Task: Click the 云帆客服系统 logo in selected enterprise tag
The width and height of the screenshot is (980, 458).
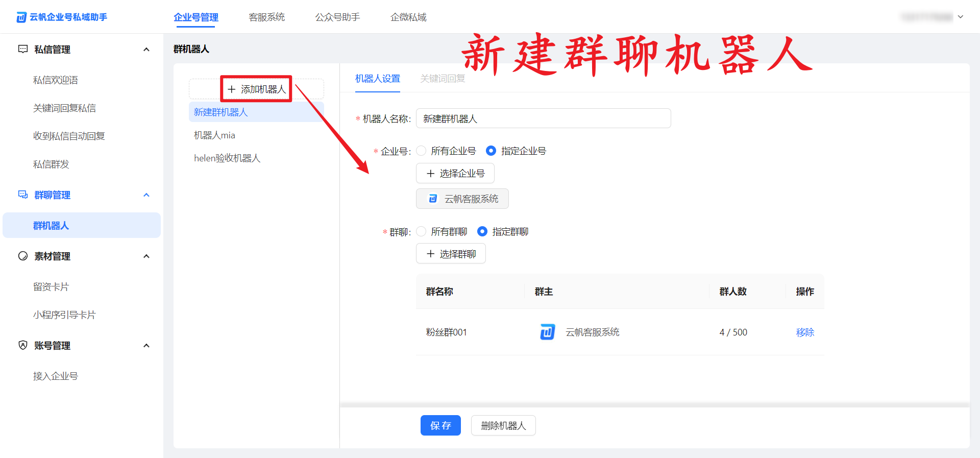Action: tap(433, 199)
